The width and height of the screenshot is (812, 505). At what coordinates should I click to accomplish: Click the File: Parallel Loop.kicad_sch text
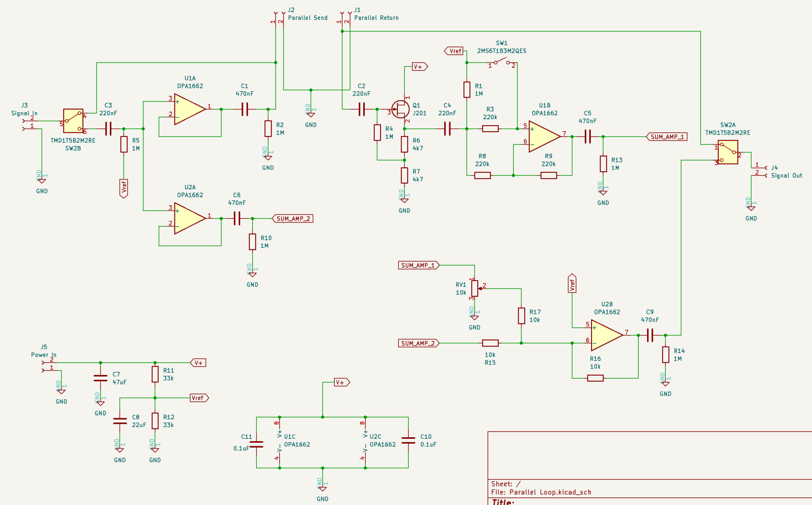(541, 492)
